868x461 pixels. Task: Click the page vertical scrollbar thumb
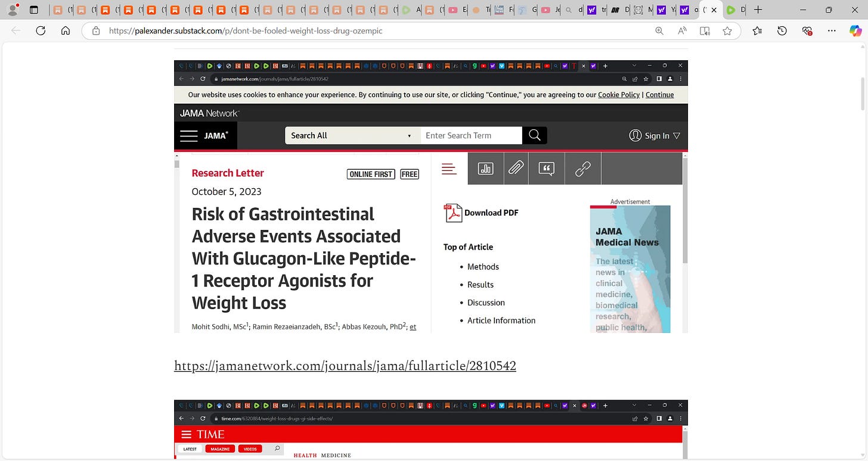863,94
